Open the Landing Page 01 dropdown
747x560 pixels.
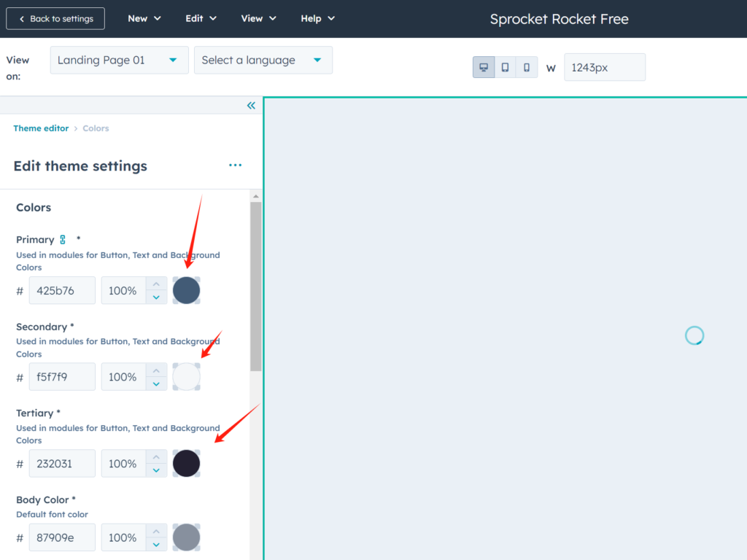point(119,61)
